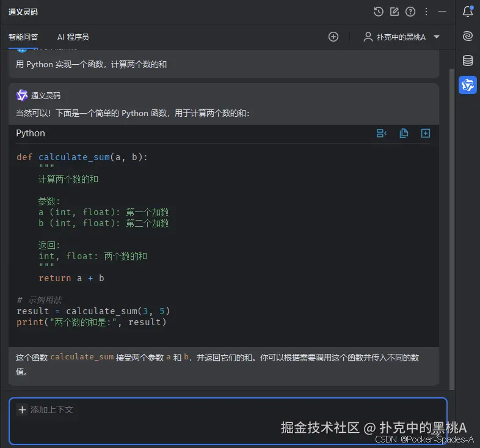Image resolution: width=480 pixels, height=448 pixels.
Task: Toggle the Tongyi Lingma sidebar icon
Action: (468, 85)
